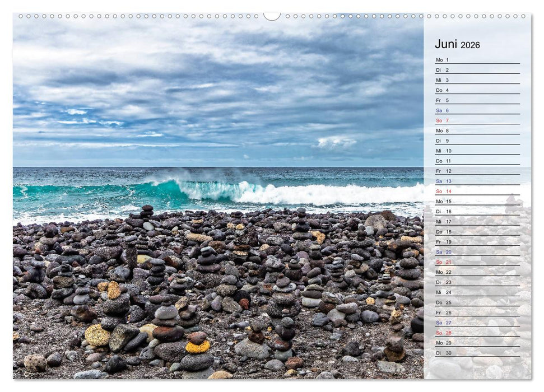Click the Di 30 final date line
Image resolution: width=544 pixels, height=392 pixels.
pyautogui.click(x=476, y=353)
